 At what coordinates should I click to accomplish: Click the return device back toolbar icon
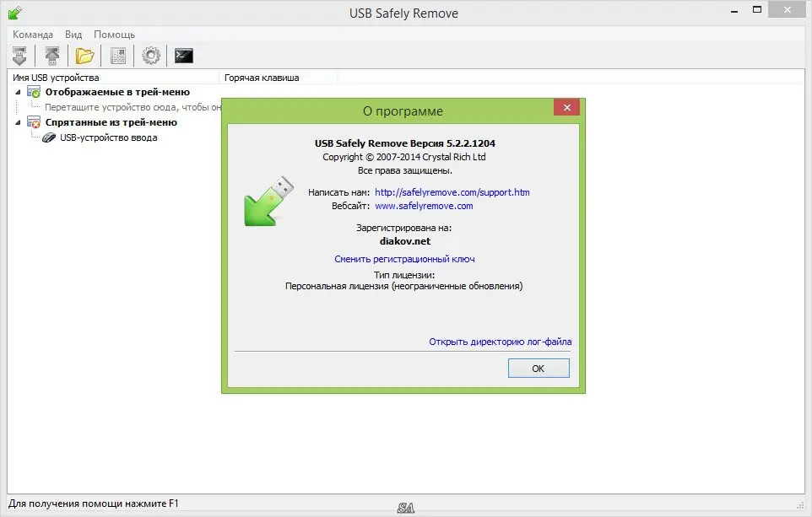pos(52,56)
